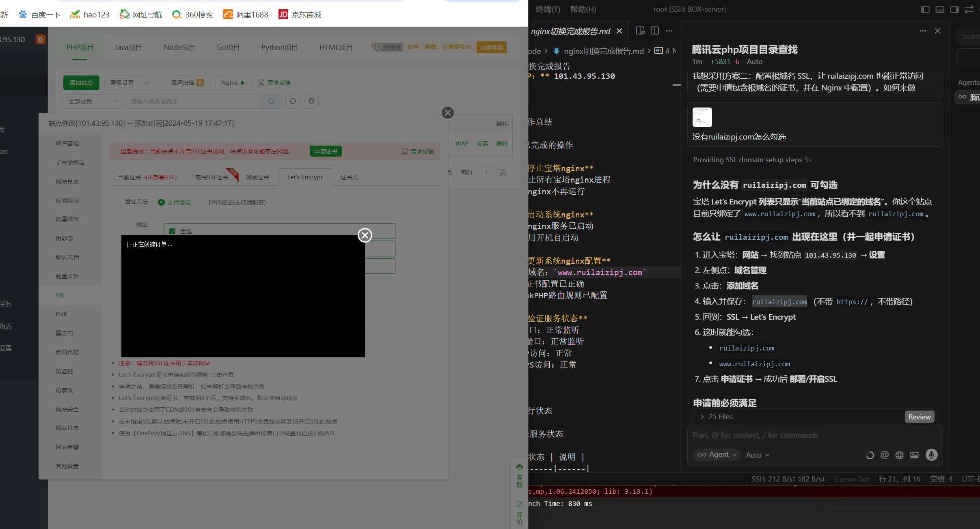Click the chat panel three-dot menu
The height and width of the screenshot is (529, 980).
(x=923, y=31)
